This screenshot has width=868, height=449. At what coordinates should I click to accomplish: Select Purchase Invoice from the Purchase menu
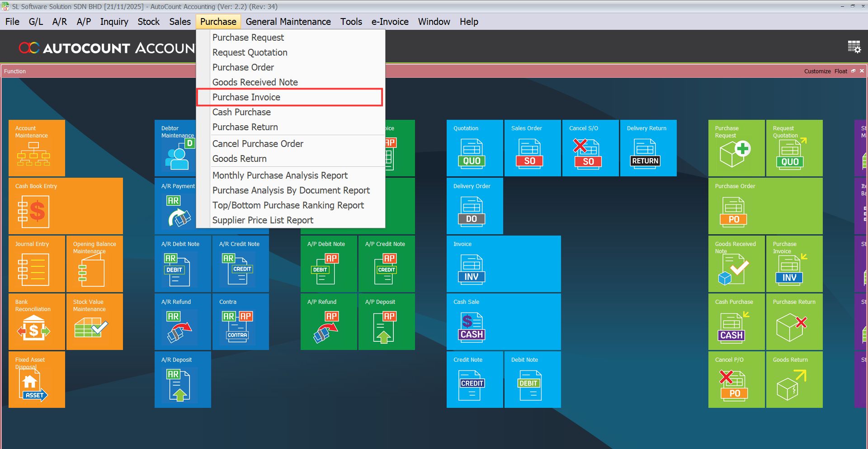click(246, 97)
